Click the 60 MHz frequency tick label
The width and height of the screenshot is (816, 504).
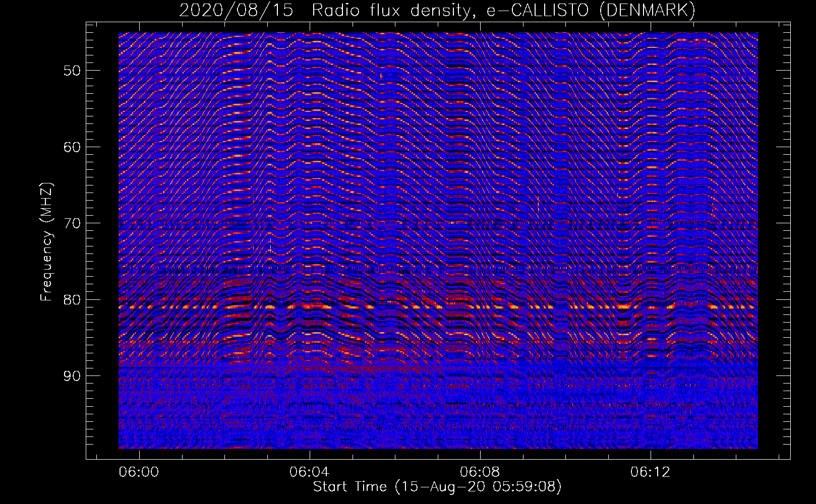click(72, 147)
